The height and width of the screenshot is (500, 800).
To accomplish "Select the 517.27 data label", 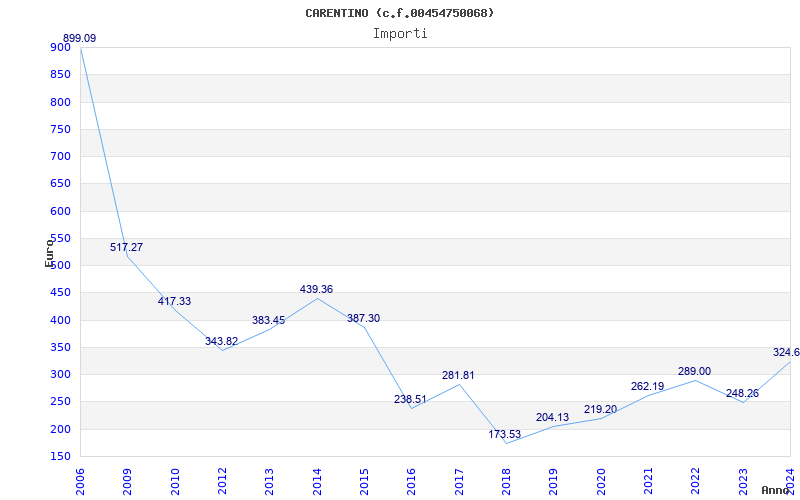I will tap(127, 247).
